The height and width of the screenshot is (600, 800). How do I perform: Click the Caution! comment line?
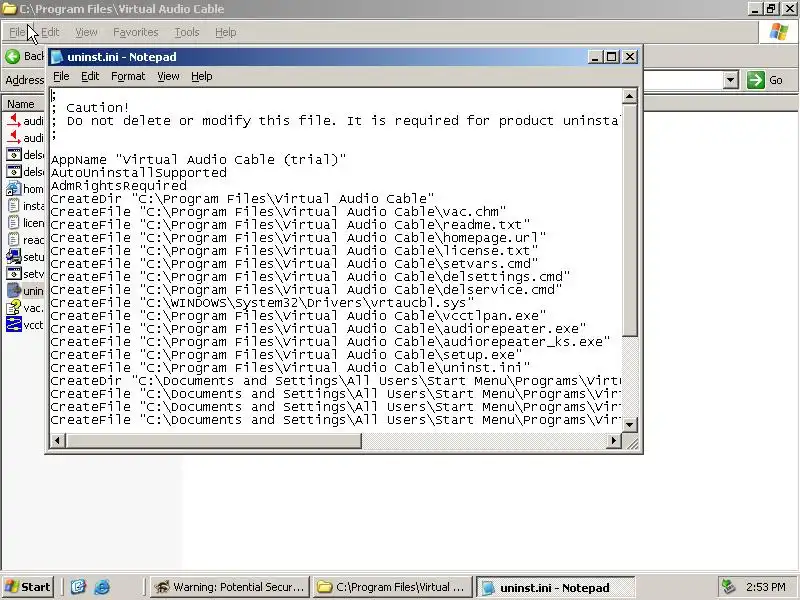point(90,108)
